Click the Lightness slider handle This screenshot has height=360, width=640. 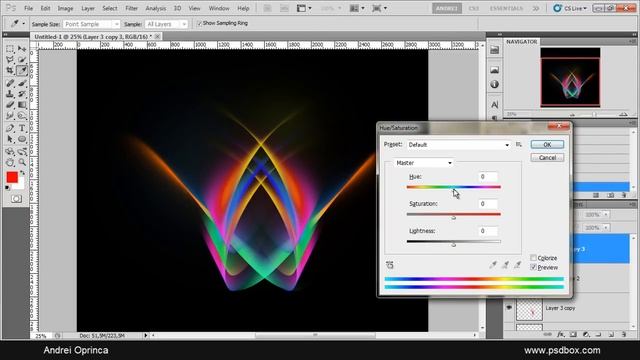(x=453, y=244)
